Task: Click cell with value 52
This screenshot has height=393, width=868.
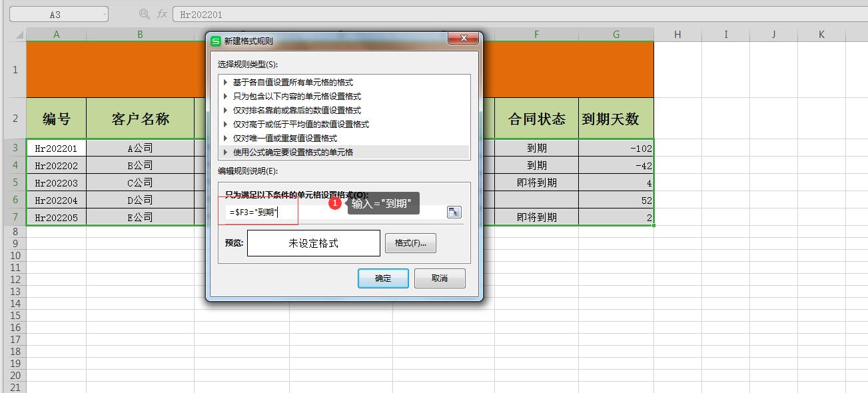Action: tap(616, 200)
